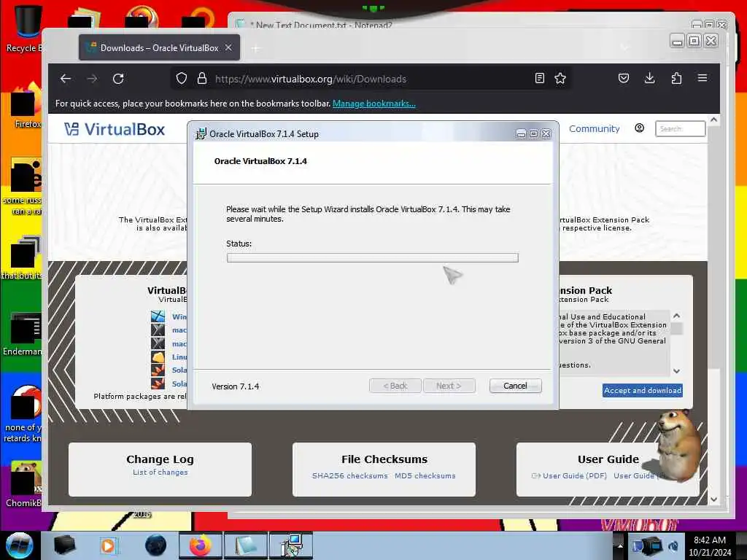Click the user account icon on website

point(639,128)
